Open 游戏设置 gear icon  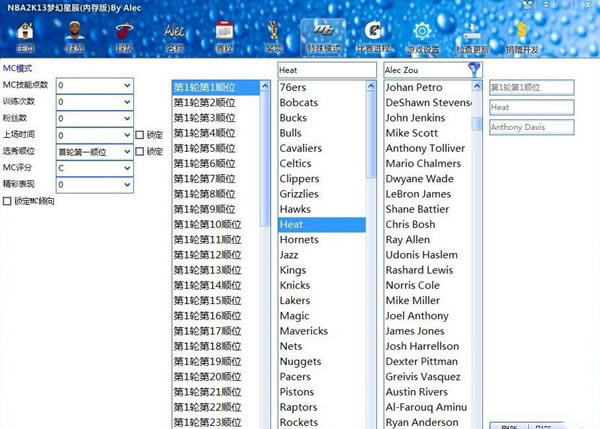(x=423, y=37)
